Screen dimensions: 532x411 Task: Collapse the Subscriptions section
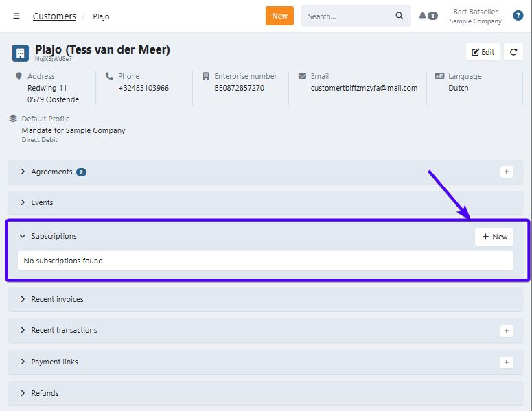(53, 236)
